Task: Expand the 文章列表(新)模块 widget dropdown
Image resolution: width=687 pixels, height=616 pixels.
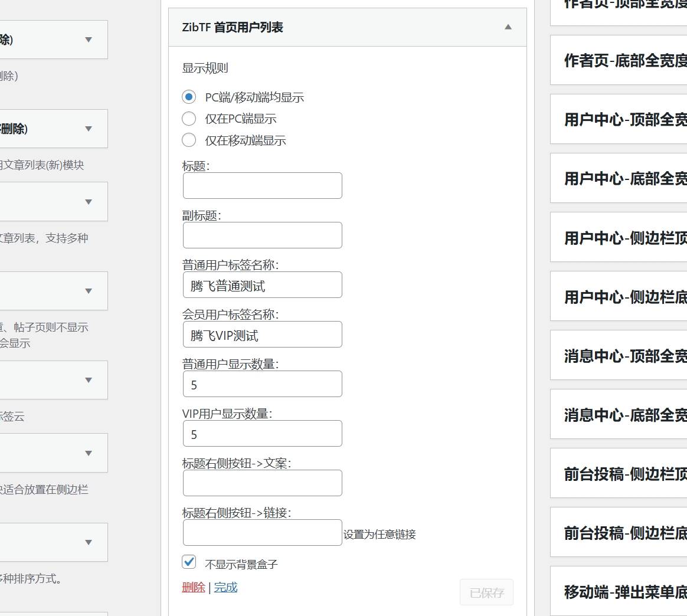Action: tap(88, 129)
